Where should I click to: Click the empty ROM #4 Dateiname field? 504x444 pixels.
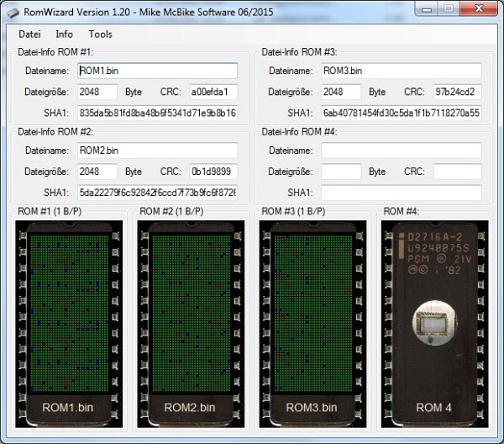pos(401,151)
